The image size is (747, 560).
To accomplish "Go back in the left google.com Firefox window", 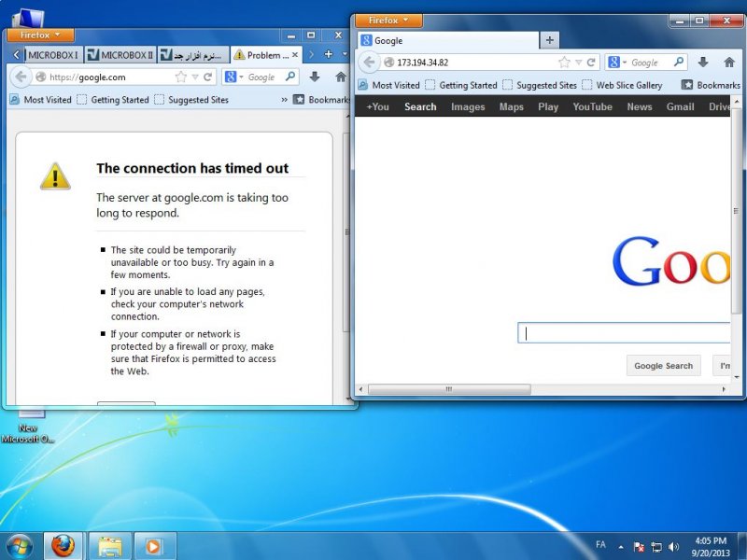I will click(21, 77).
